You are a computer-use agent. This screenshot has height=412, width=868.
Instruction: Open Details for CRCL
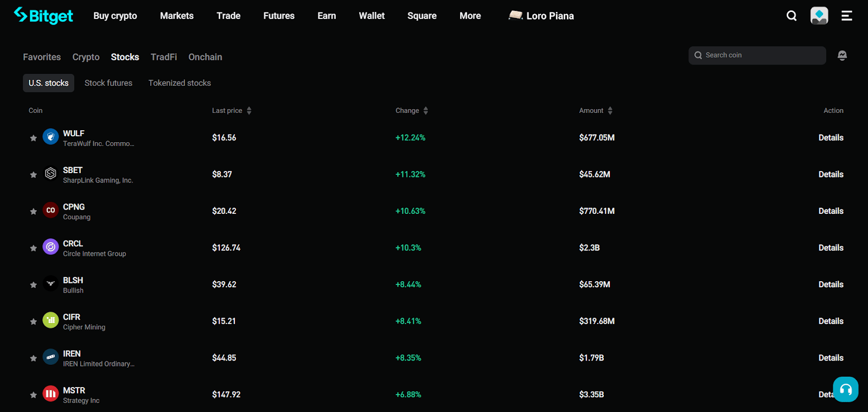[x=831, y=248]
